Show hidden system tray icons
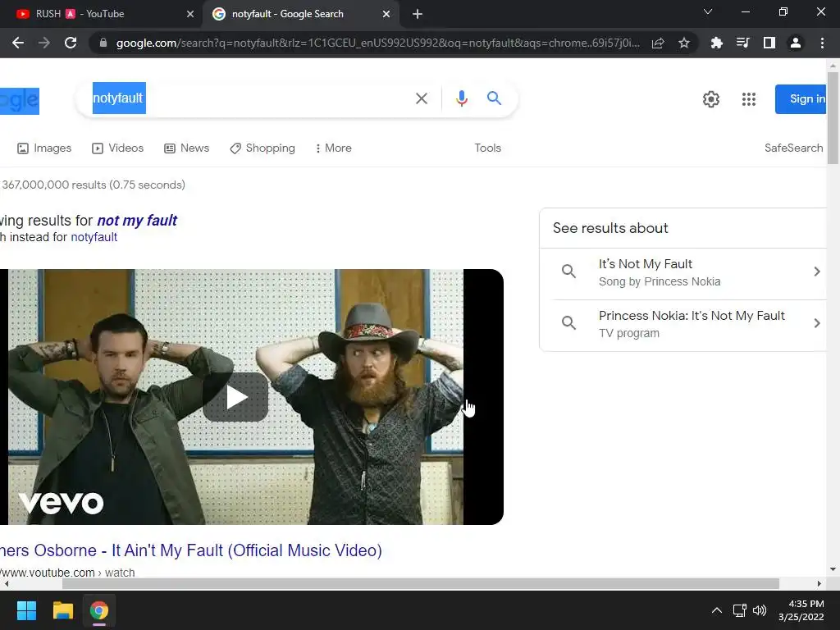The width and height of the screenshot is (840, 630). coord(716,610)
